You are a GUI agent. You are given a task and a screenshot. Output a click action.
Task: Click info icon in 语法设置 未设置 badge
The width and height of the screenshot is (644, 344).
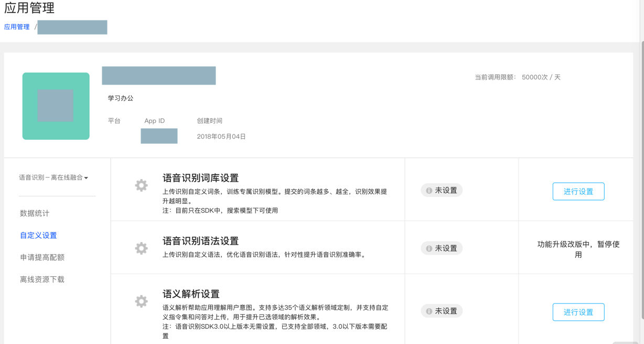click(429, 248)
